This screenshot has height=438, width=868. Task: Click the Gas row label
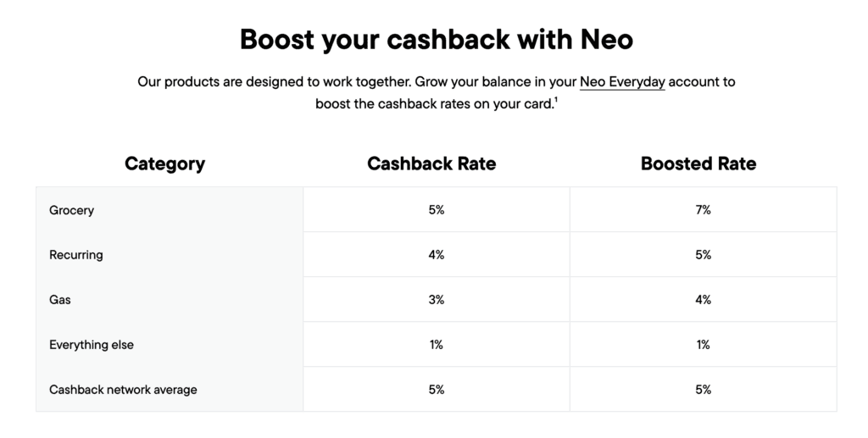[60, 300]
